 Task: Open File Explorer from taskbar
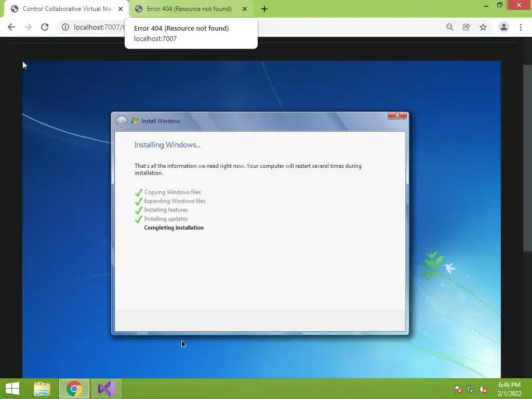pyautogui.click(x=42, y=389)
